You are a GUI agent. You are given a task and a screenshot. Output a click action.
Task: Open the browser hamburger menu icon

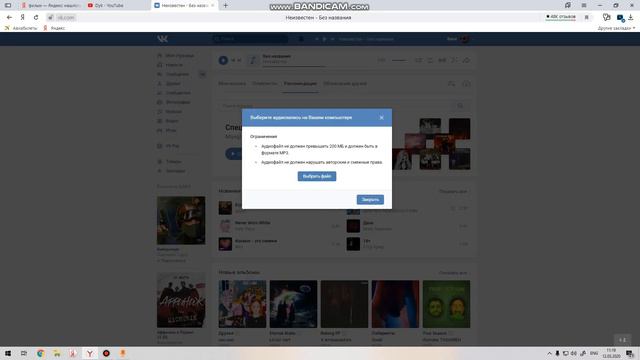(584, 5)
